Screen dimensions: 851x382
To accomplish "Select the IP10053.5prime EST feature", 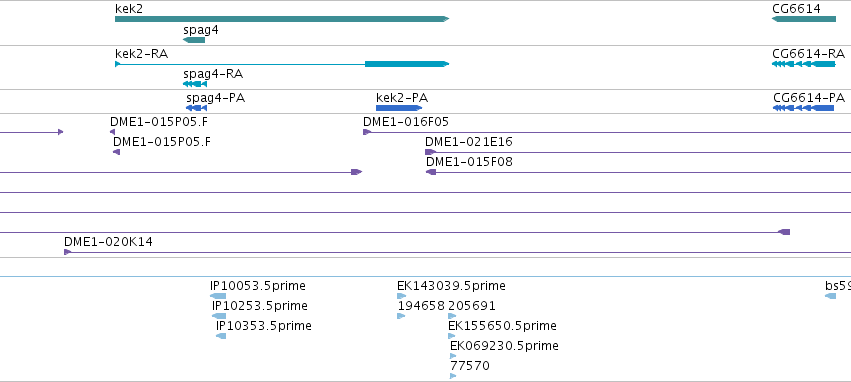I will pyautogui.click(x=218, y=296).
